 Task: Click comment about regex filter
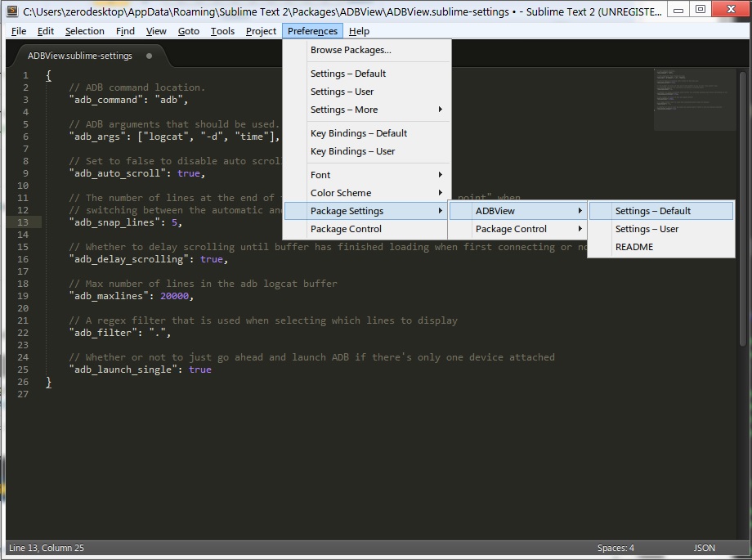pyautogui.click(x=263, y=320)
